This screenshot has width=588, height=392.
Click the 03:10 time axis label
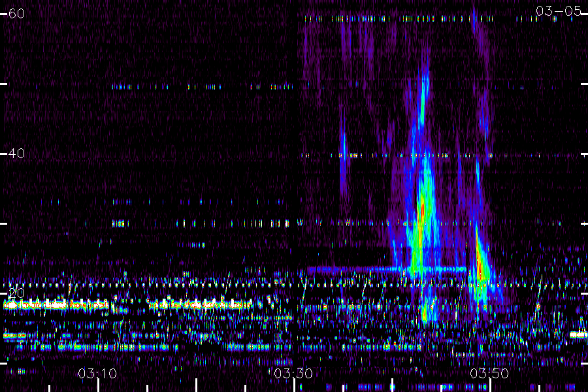(x=97, y=374)
